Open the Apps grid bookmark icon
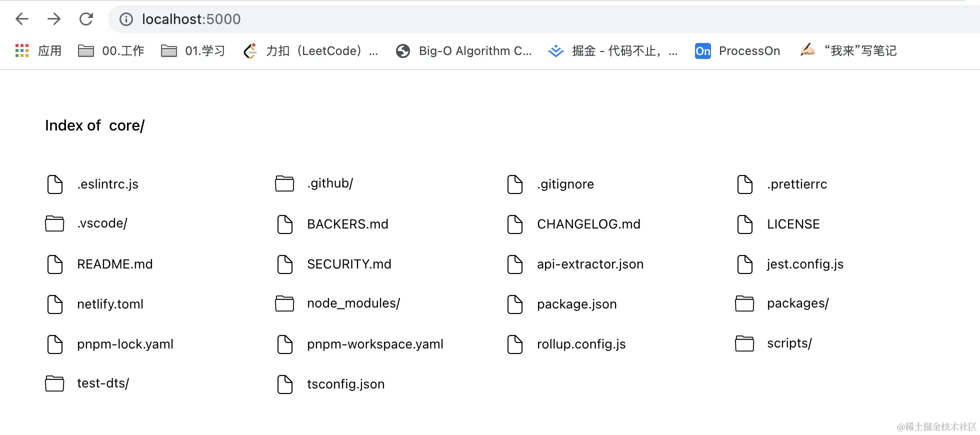Image resolution: width=980 pixels, height=435 pixels. [x=22, y=50]
